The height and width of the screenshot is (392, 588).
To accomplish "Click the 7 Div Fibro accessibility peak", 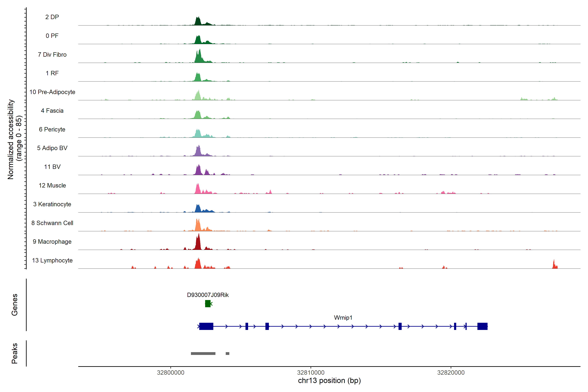I will [199, 57].
